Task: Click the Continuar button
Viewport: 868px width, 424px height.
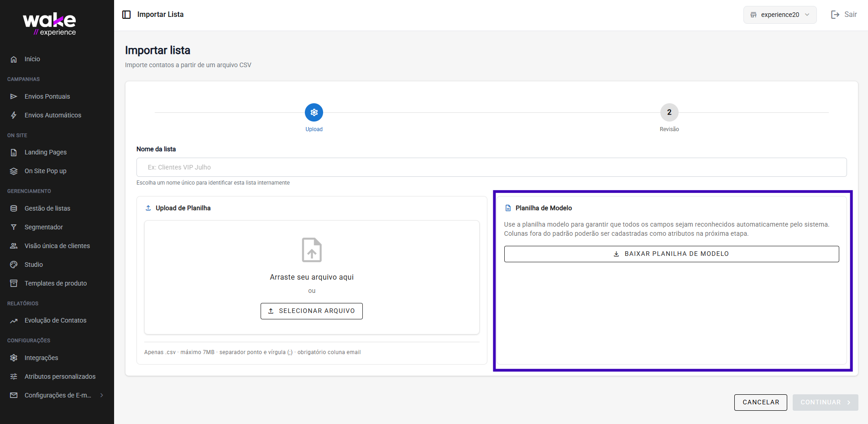Action: [x=825, y=403]
